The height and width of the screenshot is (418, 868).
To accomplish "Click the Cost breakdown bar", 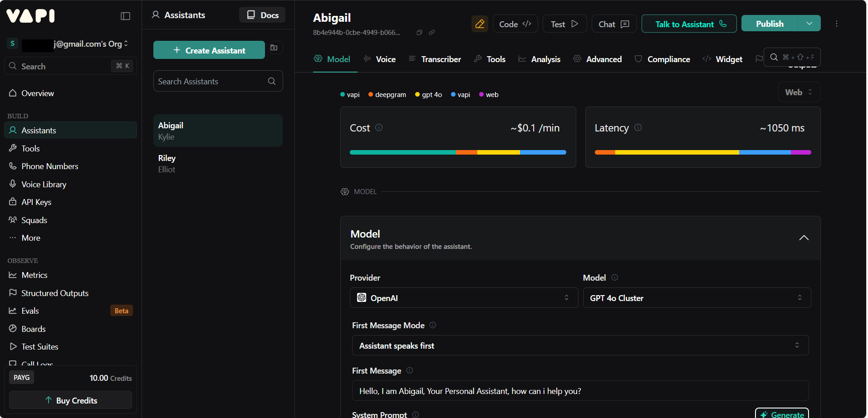I will click(x=458, y=152).
